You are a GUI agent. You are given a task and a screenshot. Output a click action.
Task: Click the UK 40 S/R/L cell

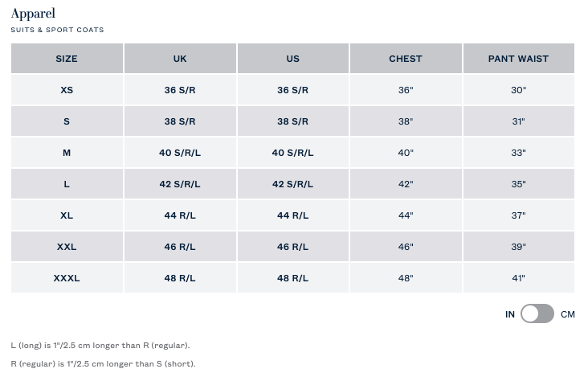pos(180,153)
